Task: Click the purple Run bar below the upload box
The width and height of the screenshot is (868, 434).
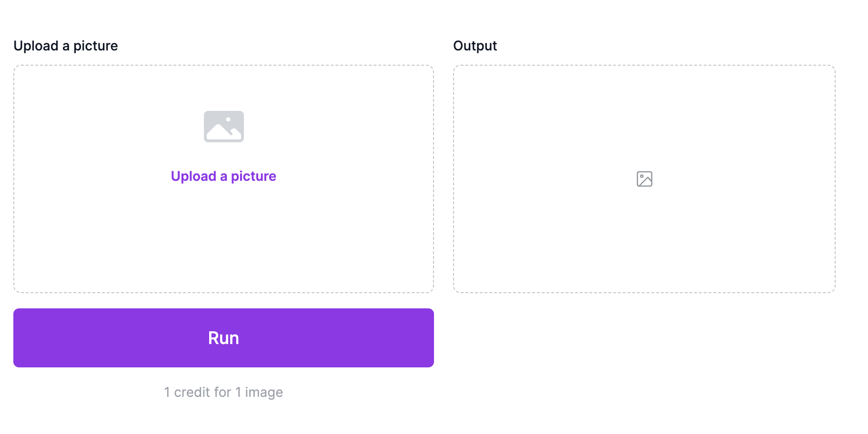Action: (x=223, y=338)
